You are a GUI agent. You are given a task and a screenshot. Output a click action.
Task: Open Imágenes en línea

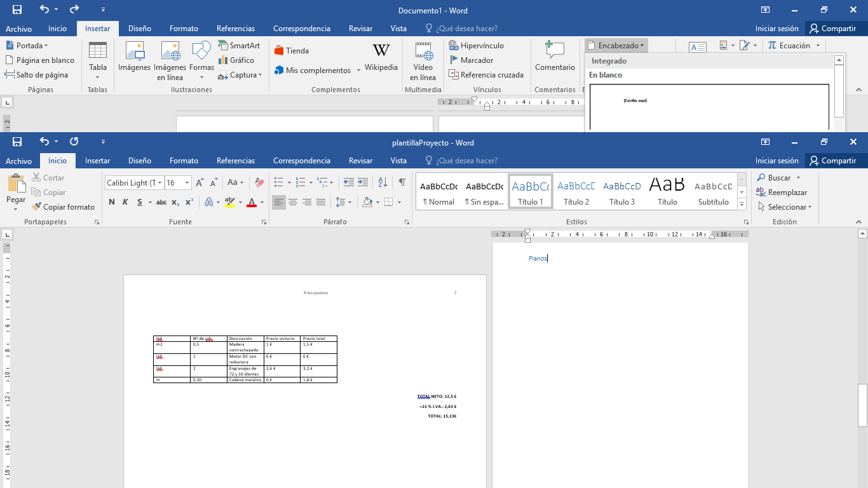(x=170, y=61)
